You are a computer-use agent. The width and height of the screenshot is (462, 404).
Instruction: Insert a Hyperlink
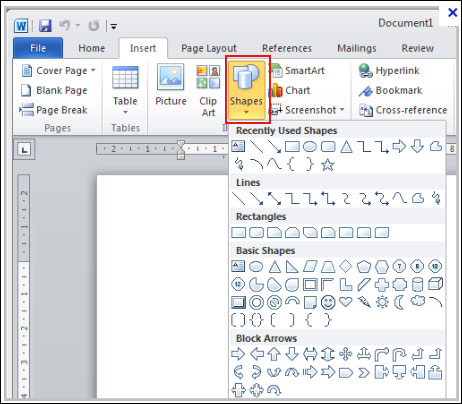(389, 71)
